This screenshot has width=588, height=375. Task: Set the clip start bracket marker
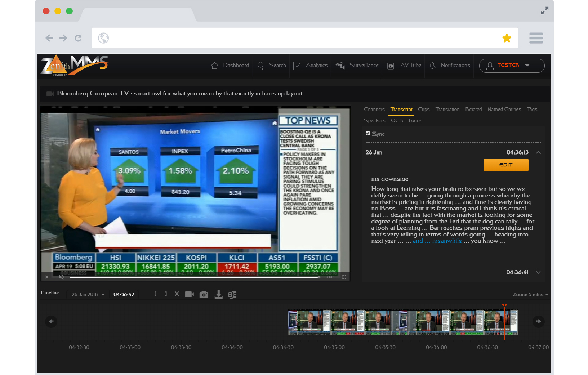point(155,294)
